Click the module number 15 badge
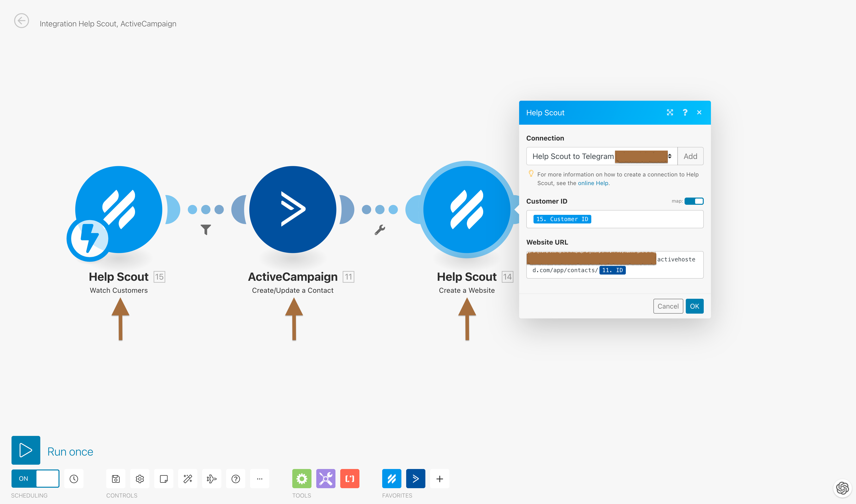The height and width of the screenshot is (504, 856). (x=159, y=277)
